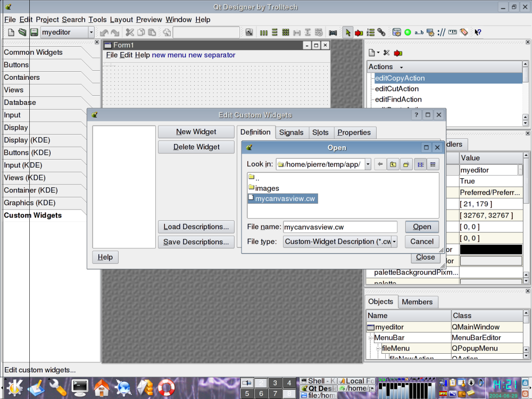Click the green circle toolbar icon
This screenshot has width=532, height=399.
pyautogui.click(x=408, y=32)
